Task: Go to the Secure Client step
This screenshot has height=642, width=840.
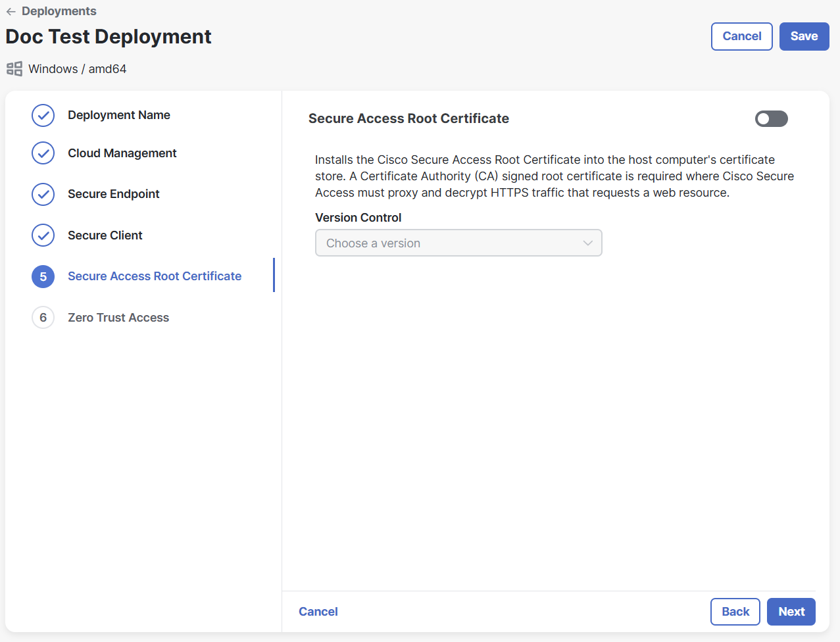Action: click(x=105, y=235)
